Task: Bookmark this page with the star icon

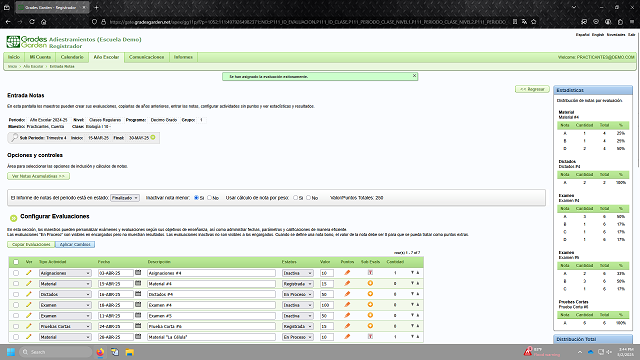Action: 533,22
